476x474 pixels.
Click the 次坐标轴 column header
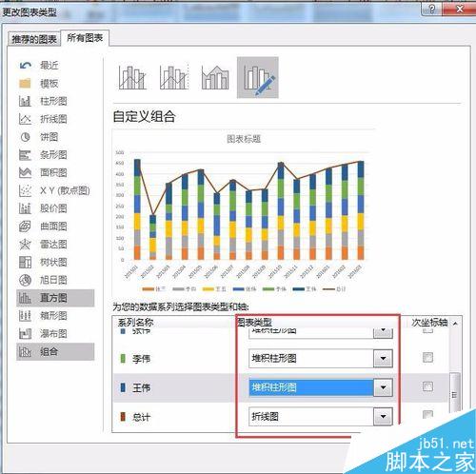(429, 323)
